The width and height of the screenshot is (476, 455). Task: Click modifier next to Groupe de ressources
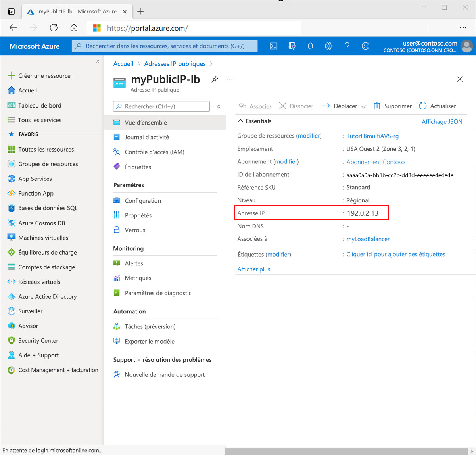point(309,136)
